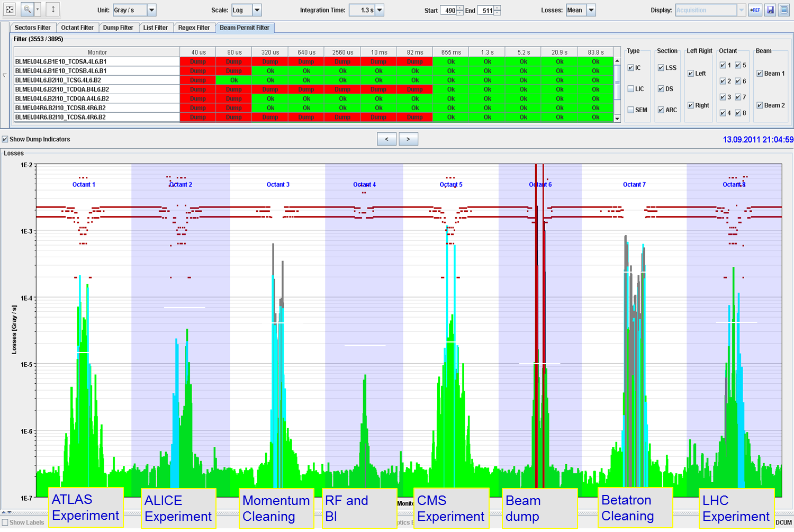Click the timestamp 13.09.2011 21:04:59
This screenshot has height=532, width=794.
(x=758, y=140)
